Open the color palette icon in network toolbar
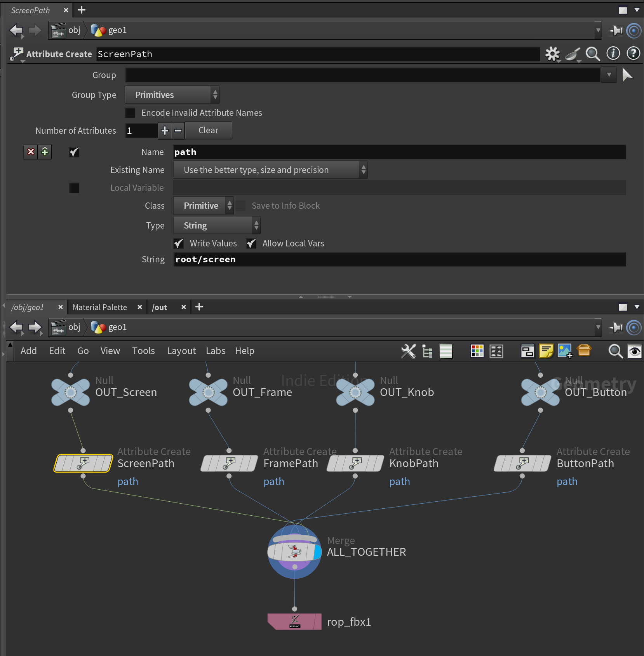The width and height of the screenshot is (644, 656). point(477,351)
